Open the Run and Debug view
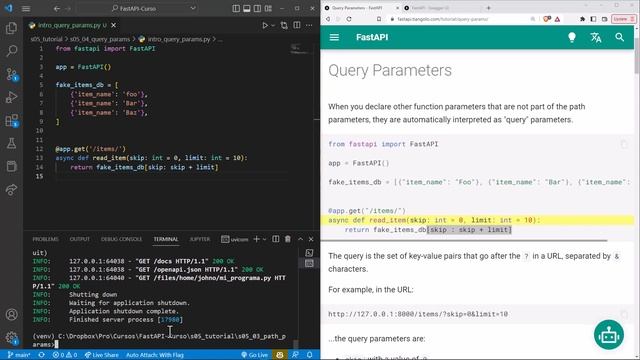640x360 pixels. 11,97
